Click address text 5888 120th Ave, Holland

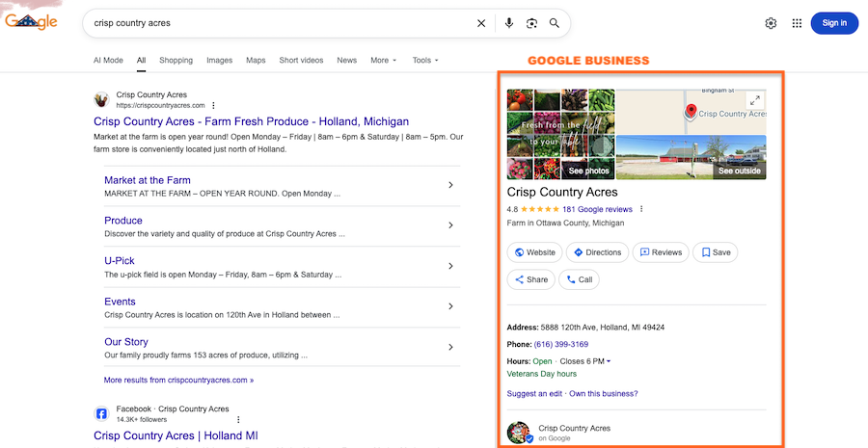602,328
